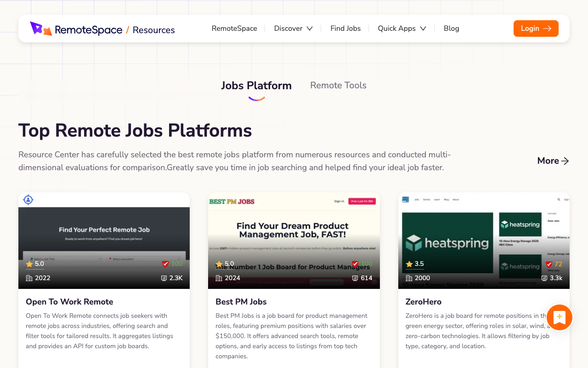Click the founding year icon beside 2024
Viewport: 588px width, 368px height.
click(x=219, y=278)
